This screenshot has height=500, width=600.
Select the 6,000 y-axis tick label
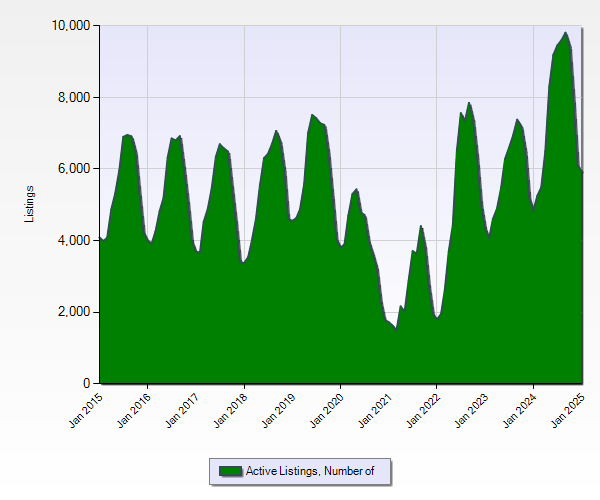click(x=73, y=169)
